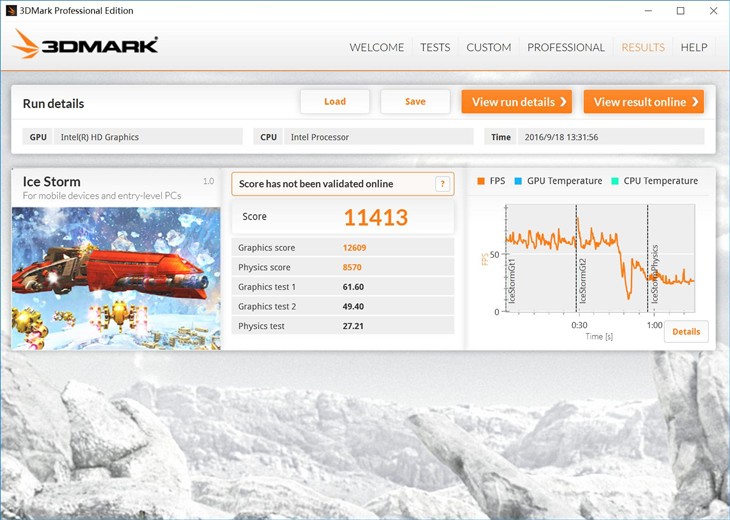Minimize the 3DMark window
This screenshot has width=730, height=520.
(x=649, y=11)
